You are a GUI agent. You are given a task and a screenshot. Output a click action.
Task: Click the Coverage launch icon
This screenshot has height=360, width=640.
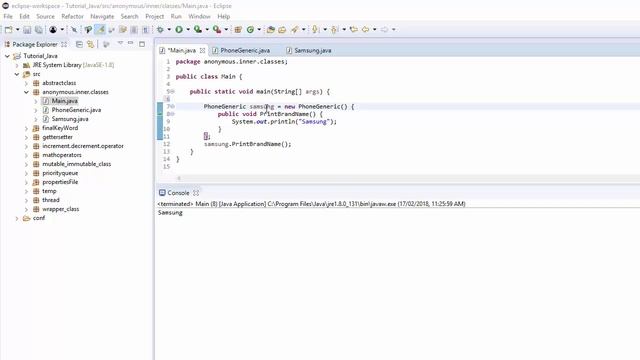click(x=198, y=29)
